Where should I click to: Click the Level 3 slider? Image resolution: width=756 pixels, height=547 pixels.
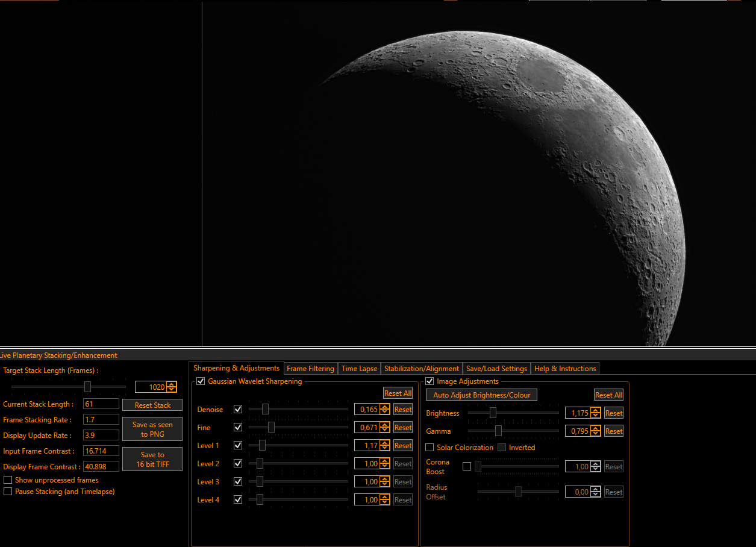[298, 481]
